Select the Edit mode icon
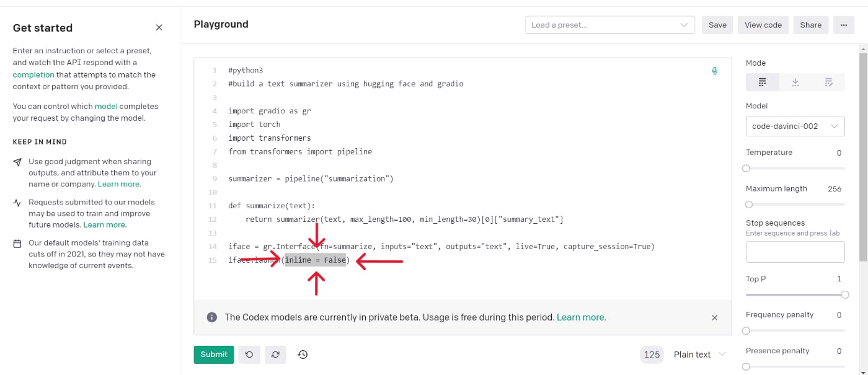The image size is (868, 375). point(828,82)
